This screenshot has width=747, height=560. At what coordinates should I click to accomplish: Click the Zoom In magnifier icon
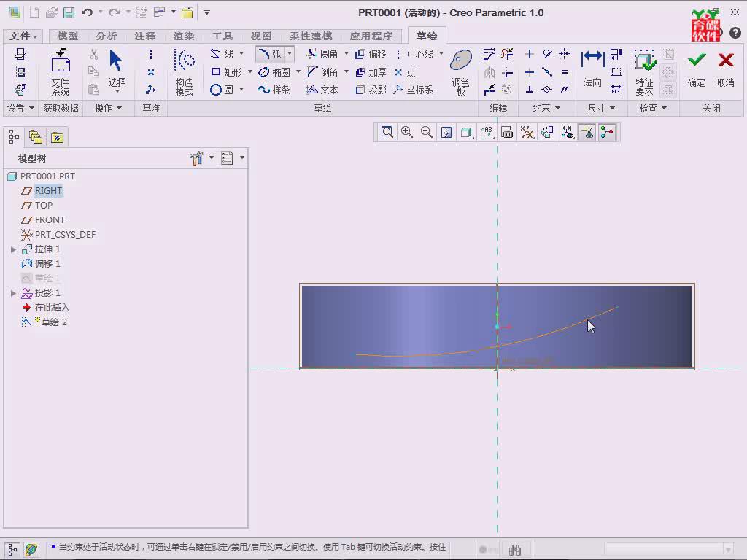tap(407, 133)
